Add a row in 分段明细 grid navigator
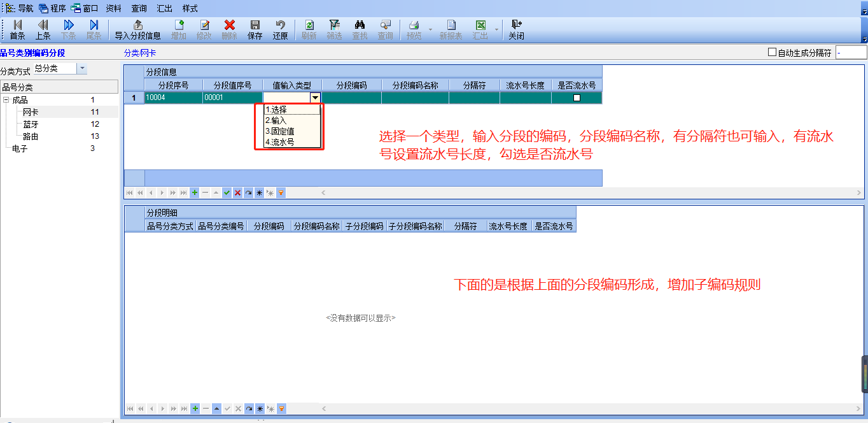The image size is (868, 423). pos(194,408)
